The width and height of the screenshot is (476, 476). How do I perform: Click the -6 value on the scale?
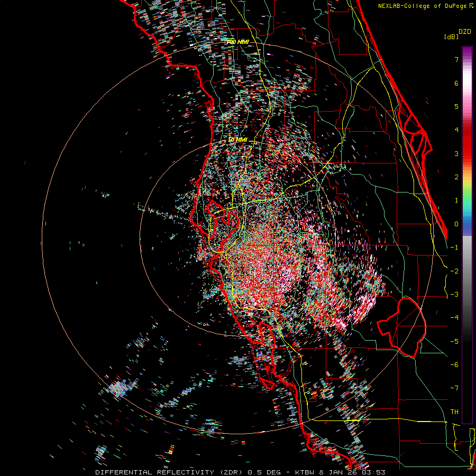(454, 365)
